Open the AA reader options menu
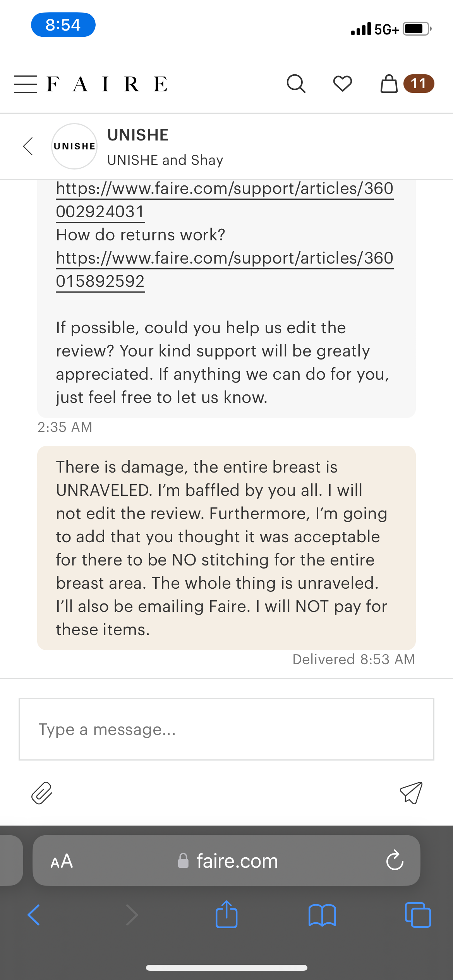The image size is (453, 980). (62, 861)
